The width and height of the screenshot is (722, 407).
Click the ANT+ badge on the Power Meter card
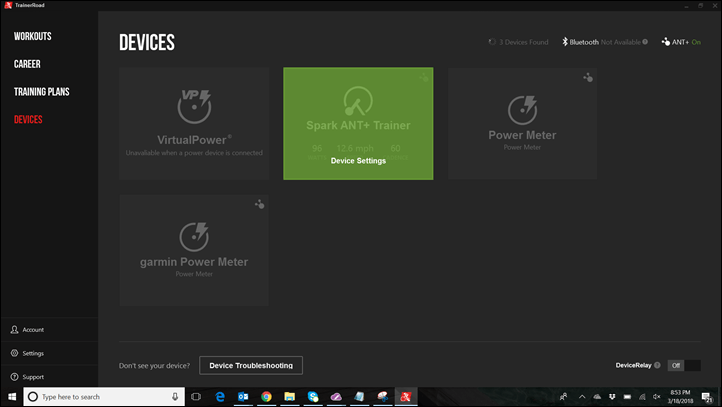pyautogui.click(x=588, y=77)
